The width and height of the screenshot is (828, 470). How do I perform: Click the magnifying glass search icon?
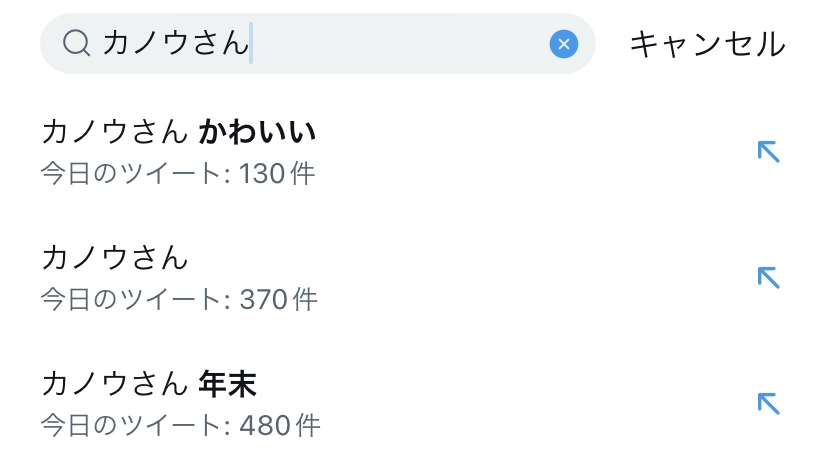pos(76,43)
